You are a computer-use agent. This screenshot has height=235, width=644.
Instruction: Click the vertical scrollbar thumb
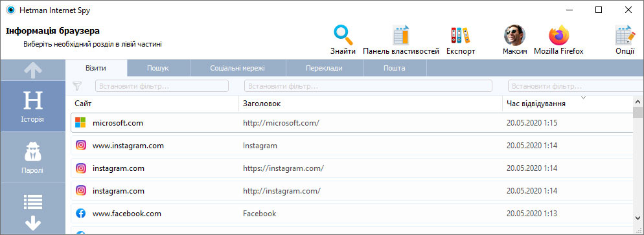638,113
